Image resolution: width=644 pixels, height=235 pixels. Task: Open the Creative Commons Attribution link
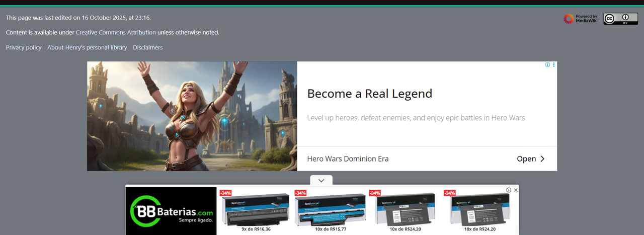click(116, 32)
